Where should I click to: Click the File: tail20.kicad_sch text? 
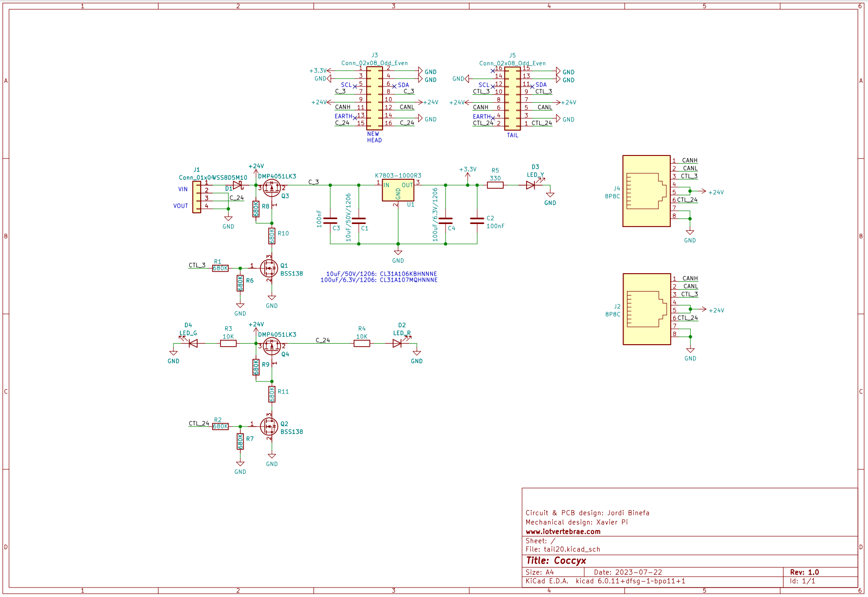(x=563, y=549)
